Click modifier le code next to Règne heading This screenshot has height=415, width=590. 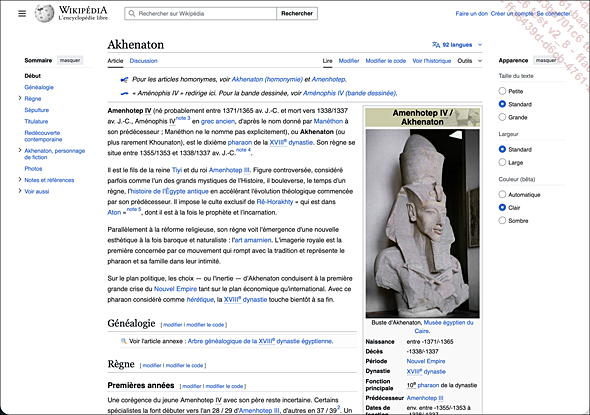click(184, 365)
